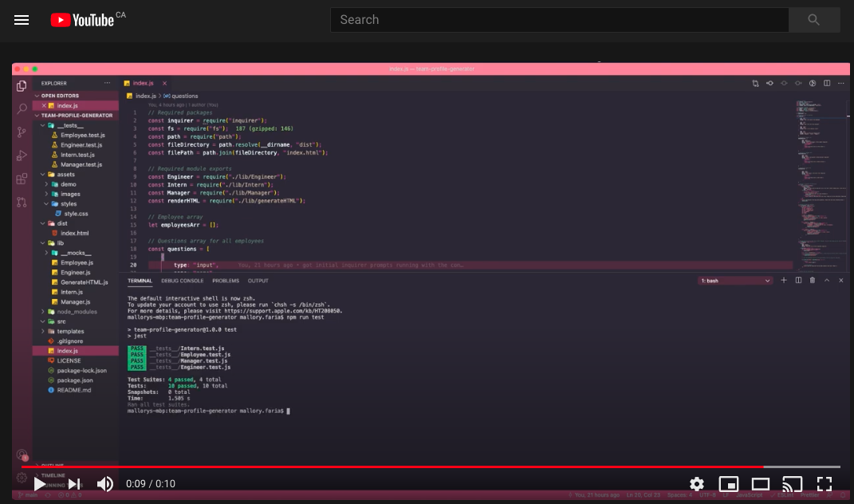
Task: Click the open changes editor icon
Action: pyautogui.click(x=769, y=84)
